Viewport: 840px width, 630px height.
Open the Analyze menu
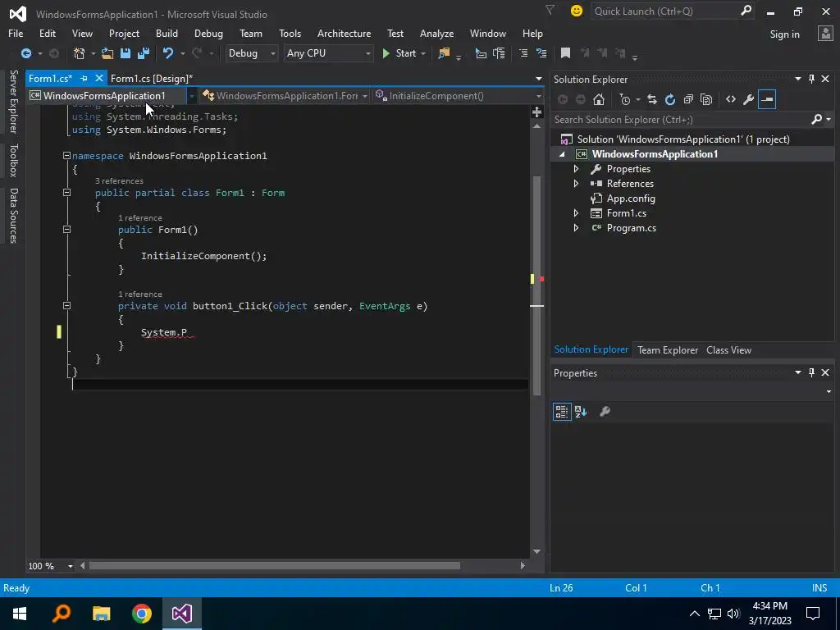pyautogui.click(x=436, y=33)
